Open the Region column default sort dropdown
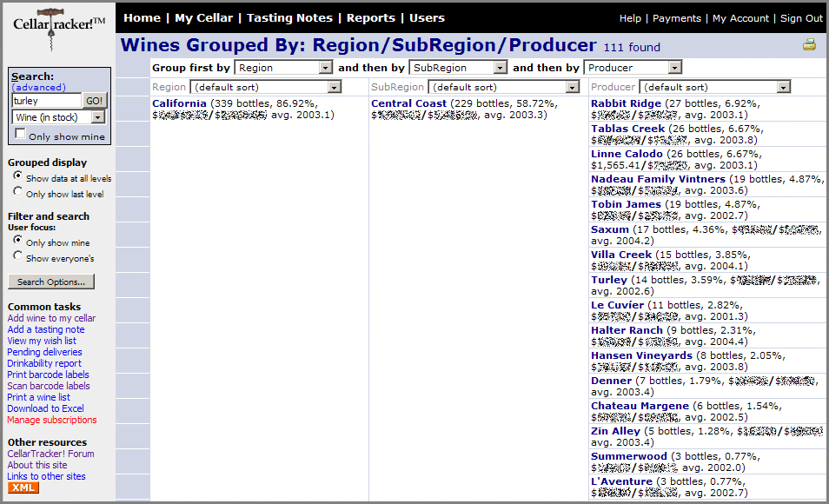This screenshot has height=504, width=829. coord(266,87)
